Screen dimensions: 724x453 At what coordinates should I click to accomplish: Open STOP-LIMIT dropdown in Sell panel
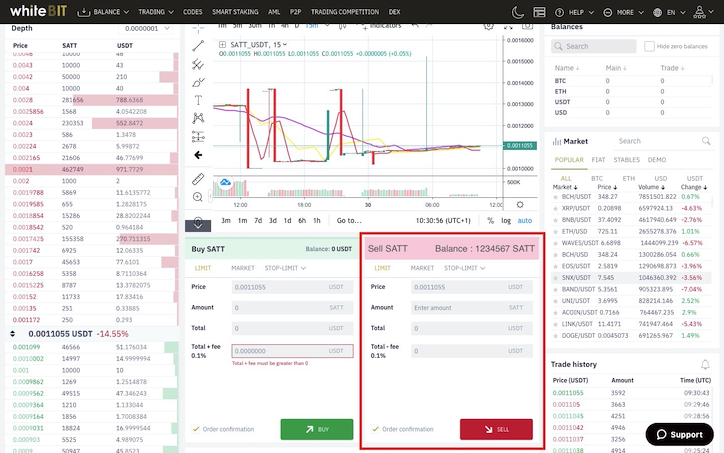465,268
